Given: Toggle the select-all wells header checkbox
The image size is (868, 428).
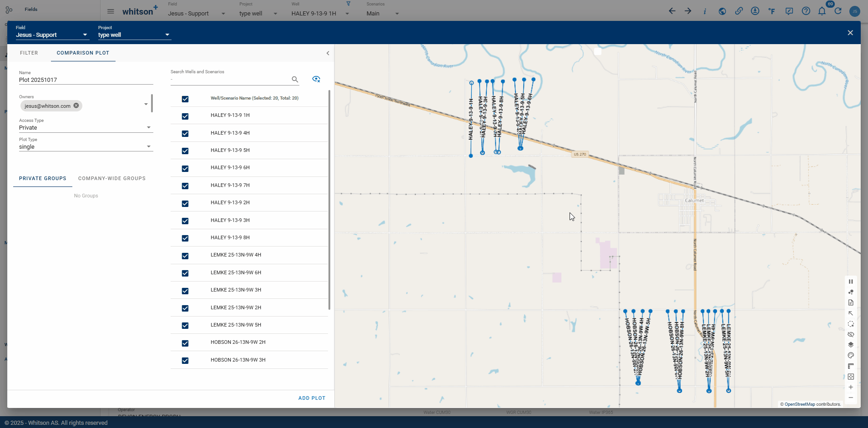Looking at the screenshot, I should coord(185,99).
